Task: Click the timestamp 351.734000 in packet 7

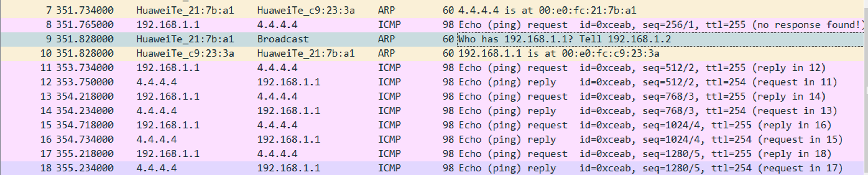Action: coord(85,10)
